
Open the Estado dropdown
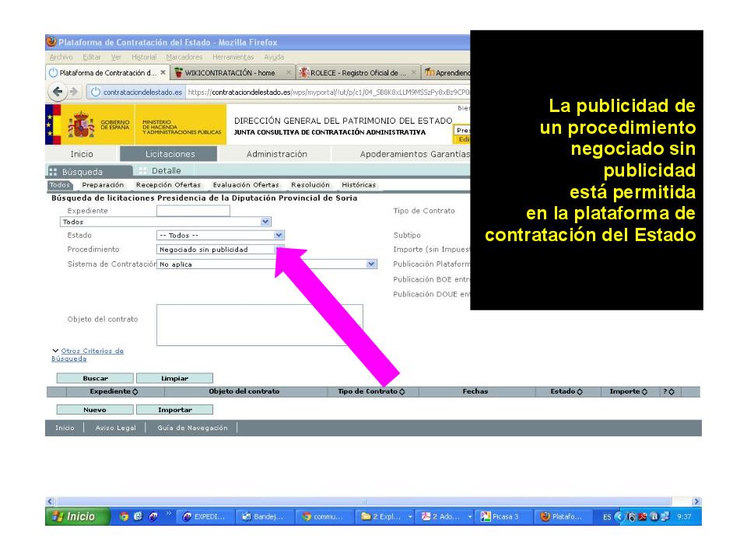279,235
